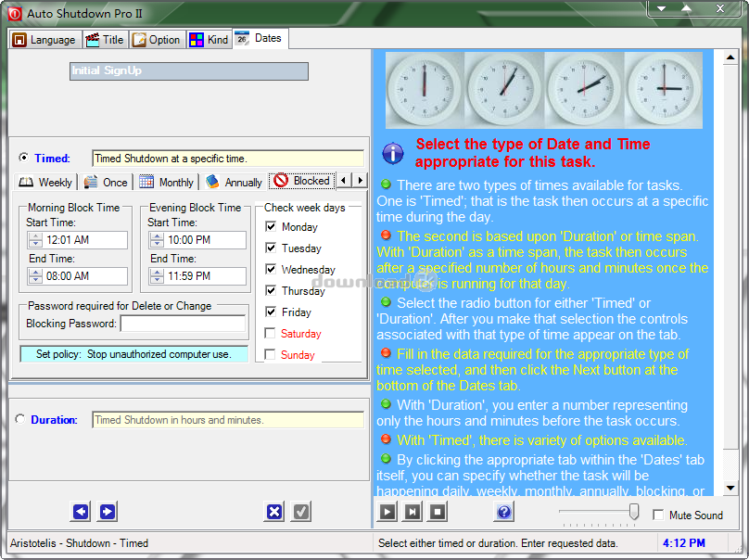Open help with the question mark icon
The image size is (749, 560).
point(504,512)
